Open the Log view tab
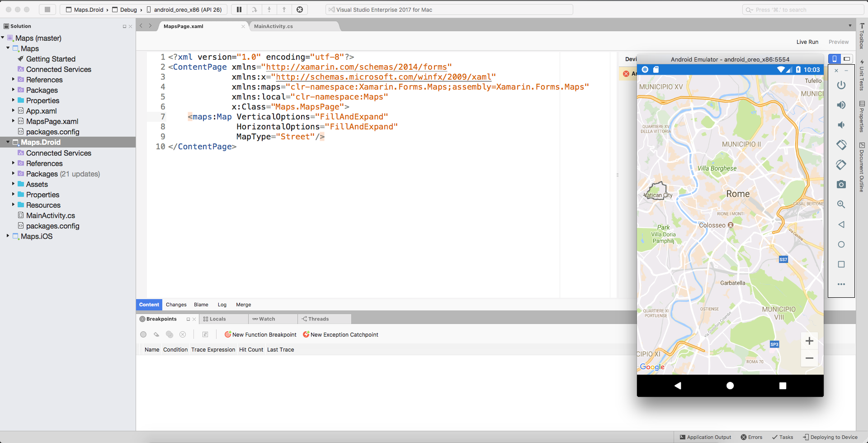 click(222, 305)
